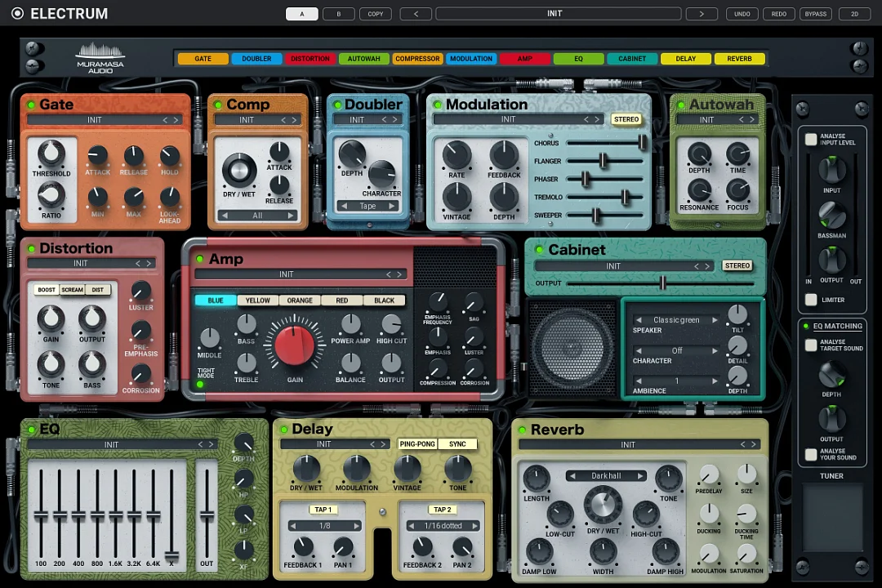Click the Muramasa Audio logo
The width and height of the screenshot is (882, 588).
click(100, 57)
